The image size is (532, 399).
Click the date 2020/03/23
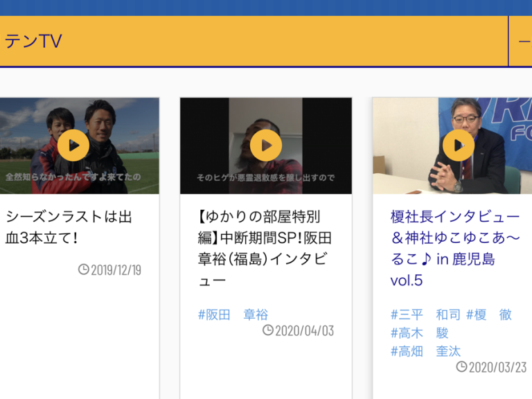498,367
